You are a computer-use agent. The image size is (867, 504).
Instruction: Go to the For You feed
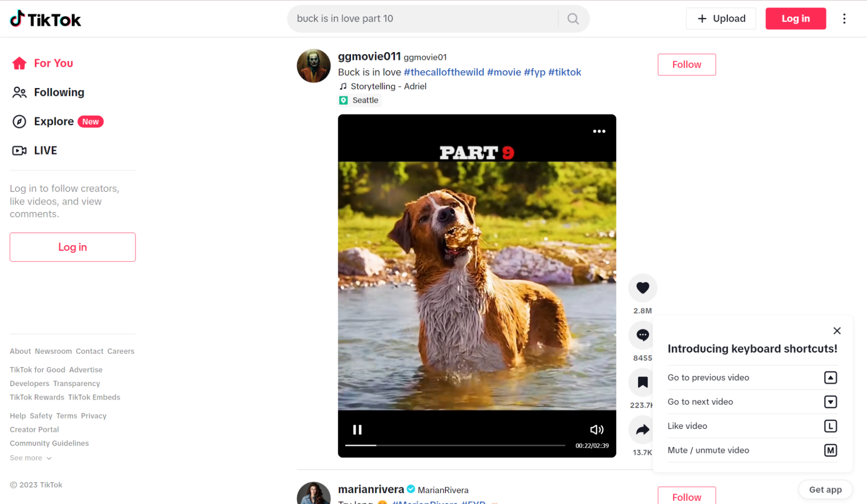click(x=43, y=63)
